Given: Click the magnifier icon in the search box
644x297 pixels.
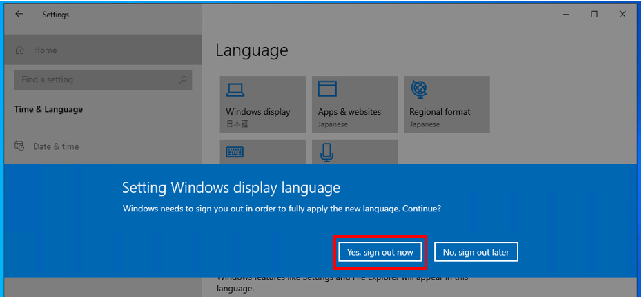Looking at the screenshot, I should [x=183, y=79].
